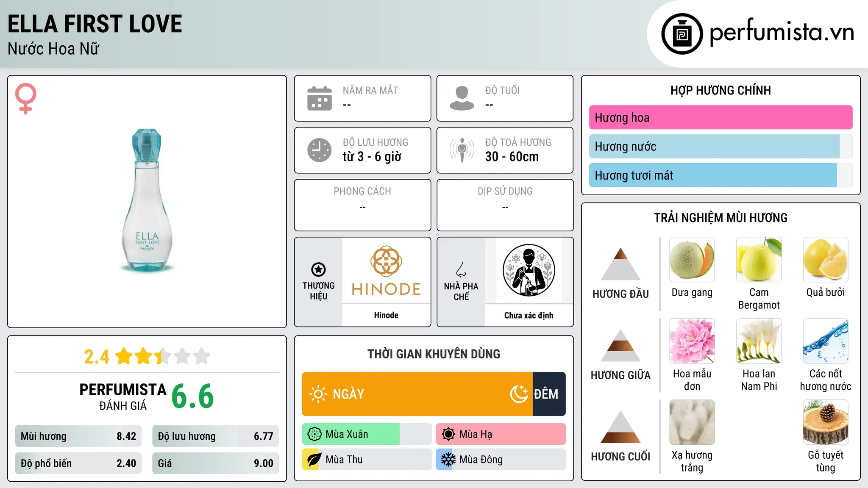
Task: Click the Hương đầu pyramid icon
Action: point(620,264)
